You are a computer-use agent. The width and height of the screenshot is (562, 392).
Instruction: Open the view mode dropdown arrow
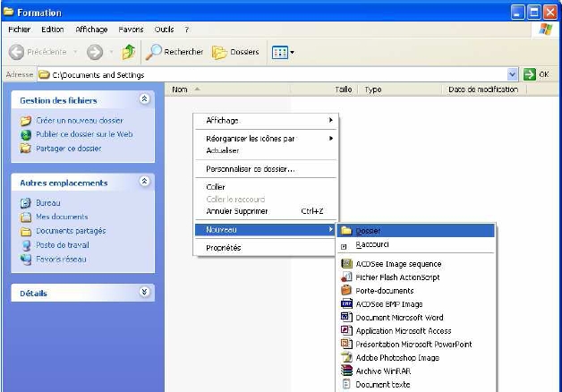292,52
